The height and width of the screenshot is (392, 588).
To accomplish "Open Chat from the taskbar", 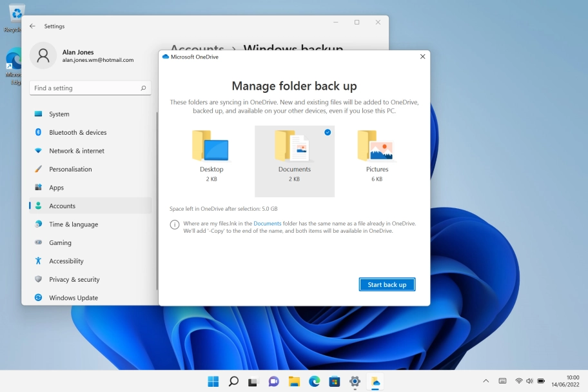I will pyautogui.click(x=273, y=381).
